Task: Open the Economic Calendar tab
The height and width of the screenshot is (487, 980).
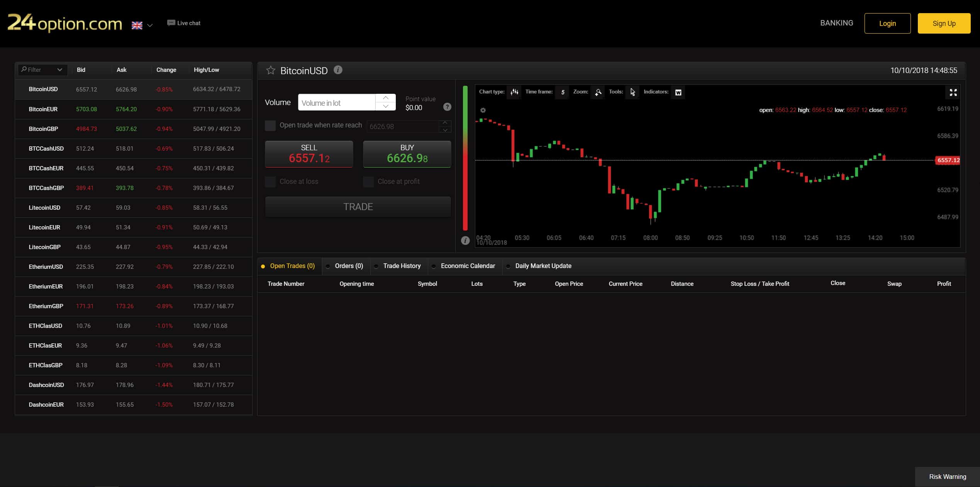Action: coord(465,266)
